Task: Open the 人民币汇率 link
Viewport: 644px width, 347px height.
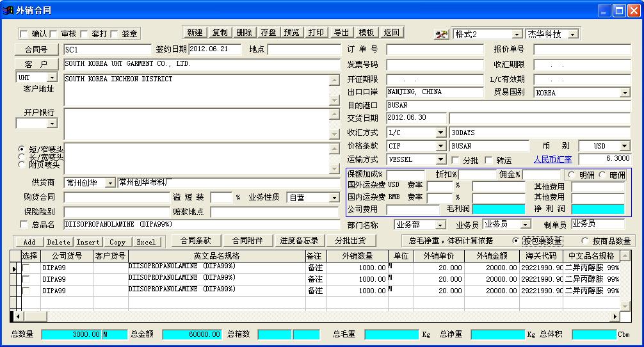Action: tap(553, 160)
